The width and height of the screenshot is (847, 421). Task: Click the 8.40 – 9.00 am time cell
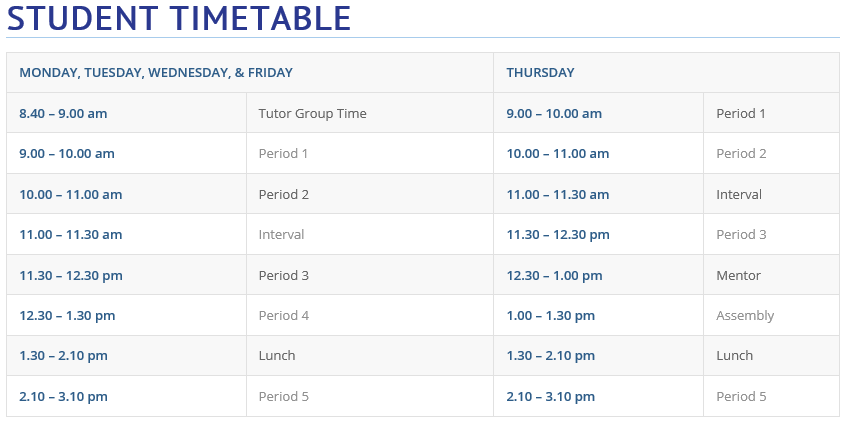pos(63,114)
